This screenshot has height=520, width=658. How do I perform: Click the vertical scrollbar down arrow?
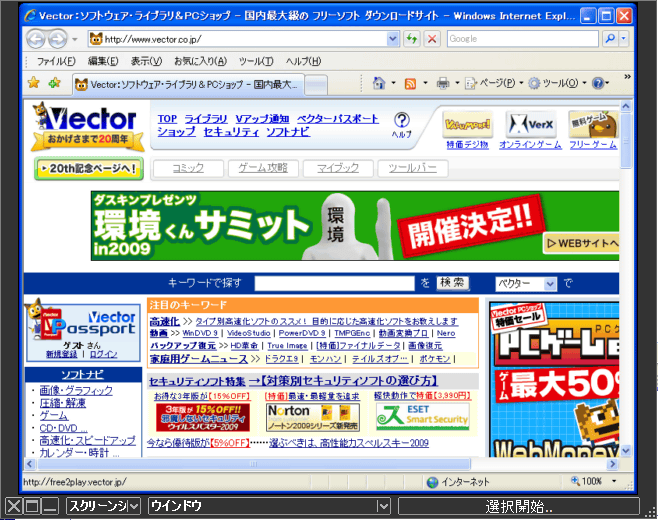click(x=626, y=451)
